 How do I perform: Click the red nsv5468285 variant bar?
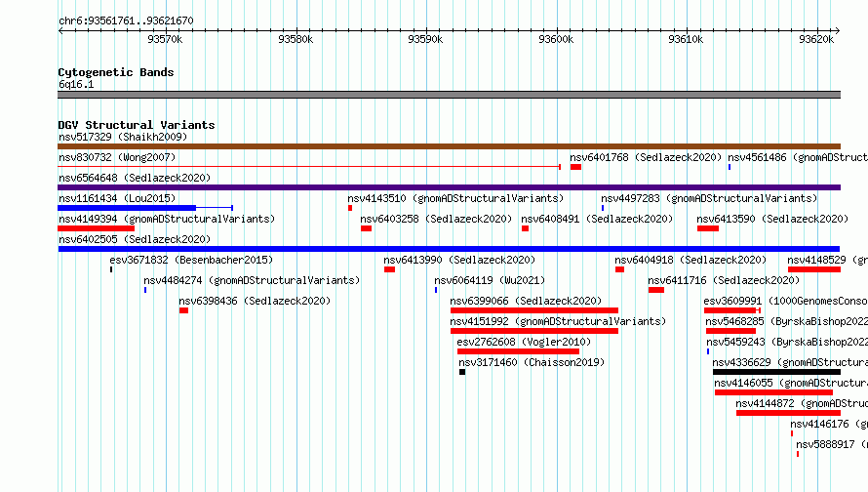731,331
